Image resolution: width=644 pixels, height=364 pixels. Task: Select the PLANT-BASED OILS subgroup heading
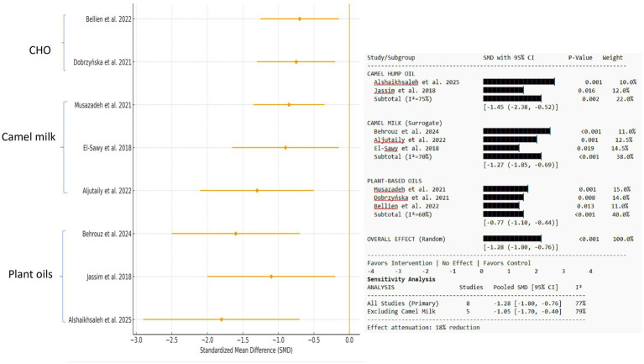pos(395,181)
